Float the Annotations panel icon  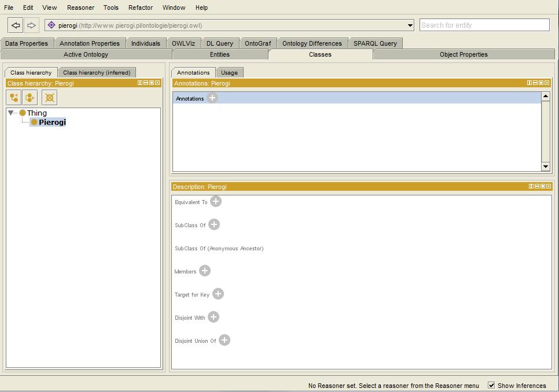tap(541, 83)
